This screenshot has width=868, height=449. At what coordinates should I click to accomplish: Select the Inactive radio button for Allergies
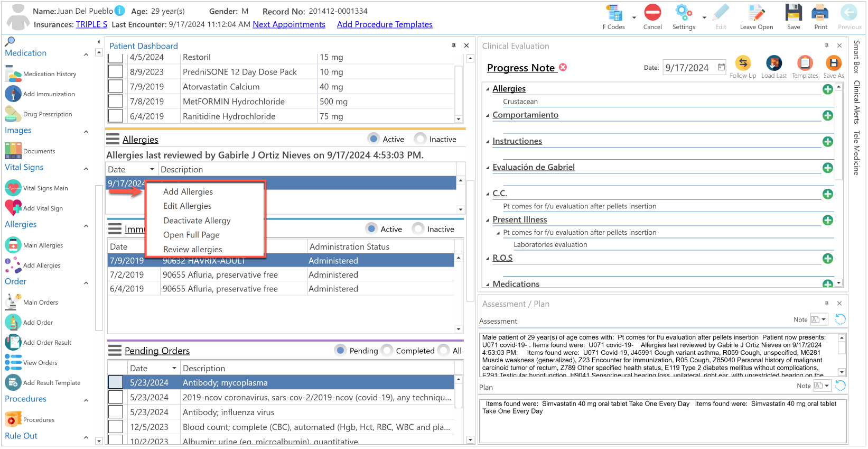(421, 139)
